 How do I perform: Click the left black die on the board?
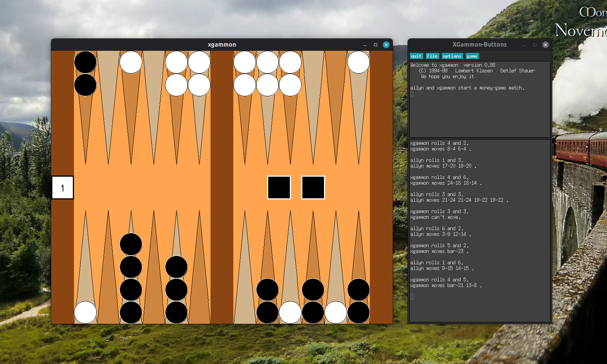pyautogui.click(x=279, y=187)
